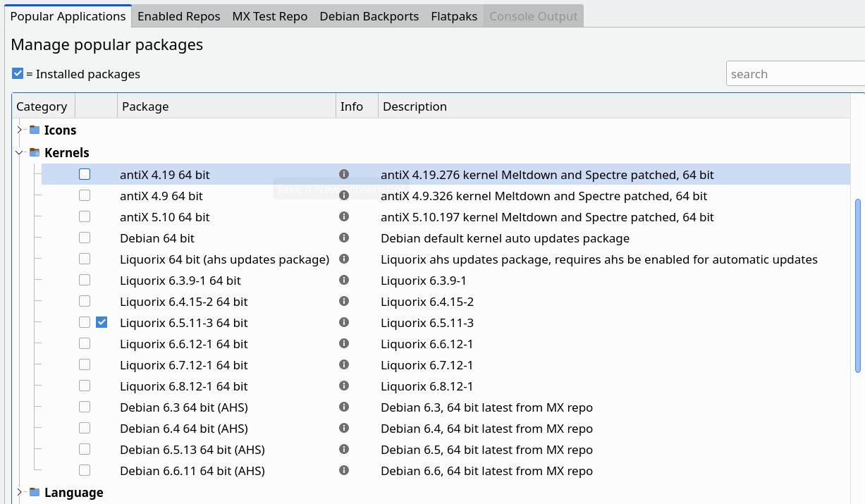Tick the antiX 4.9 64 bit checkbox
865x504 pixels.
[x=85, y=195]
